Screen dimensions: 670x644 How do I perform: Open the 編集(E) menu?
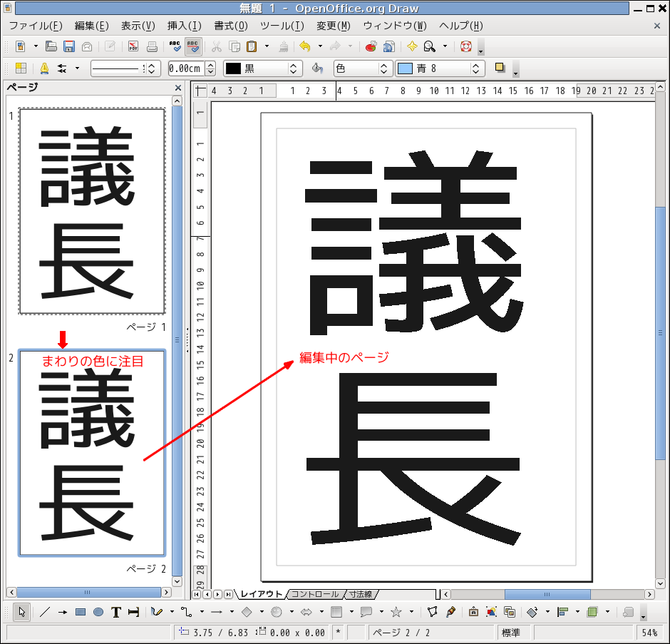tap(91, 26)
